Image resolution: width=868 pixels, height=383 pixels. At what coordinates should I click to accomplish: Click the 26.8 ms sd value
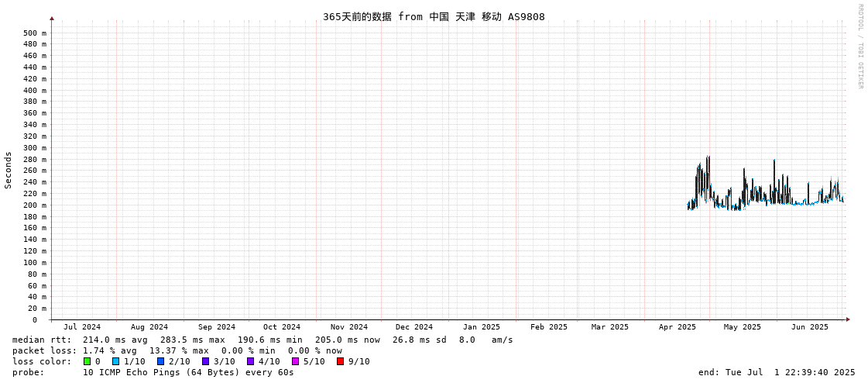coord(419,340)
